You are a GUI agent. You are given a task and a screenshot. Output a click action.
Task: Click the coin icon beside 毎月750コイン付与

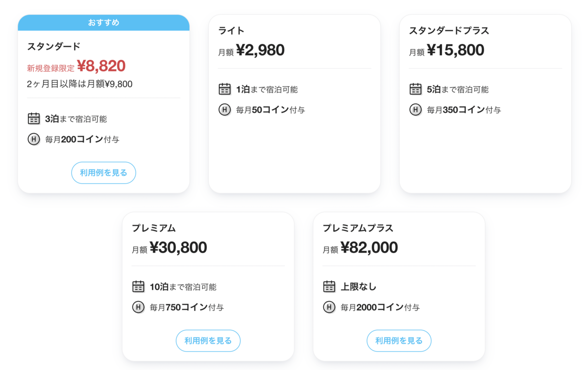pyautogui.click(x=138, y=307)
